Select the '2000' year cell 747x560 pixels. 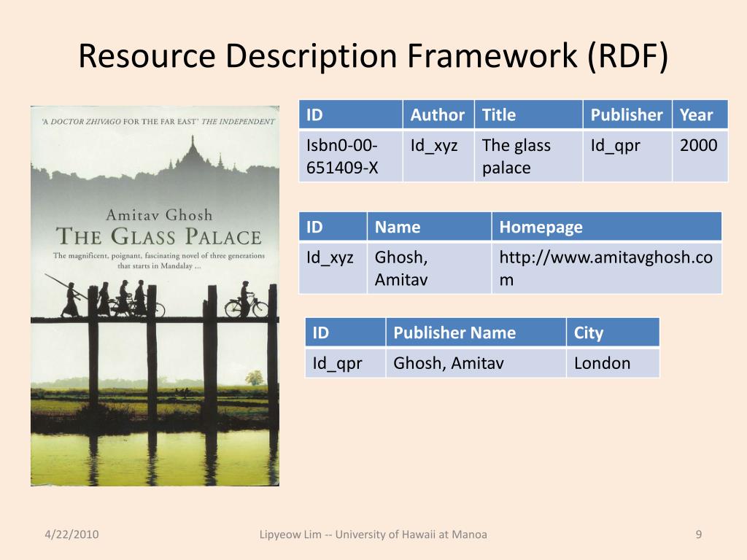point(700,156)
